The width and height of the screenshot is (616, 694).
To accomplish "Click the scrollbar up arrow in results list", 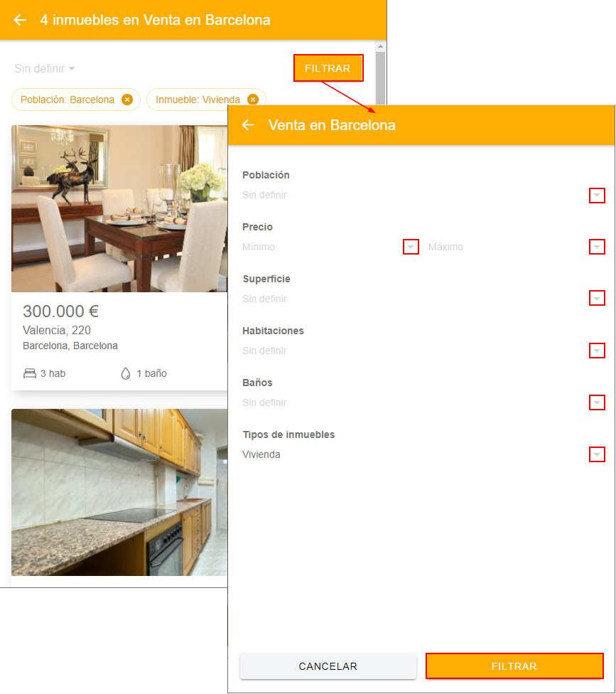I will (x=380, y=46).
